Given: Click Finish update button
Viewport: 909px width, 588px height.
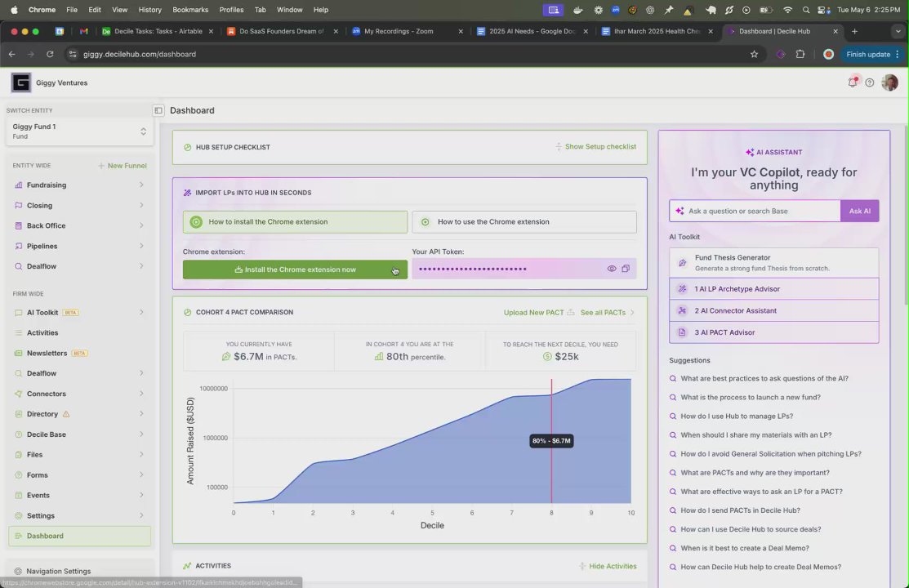Looking at the screenshot, I should tap(872, 54).
